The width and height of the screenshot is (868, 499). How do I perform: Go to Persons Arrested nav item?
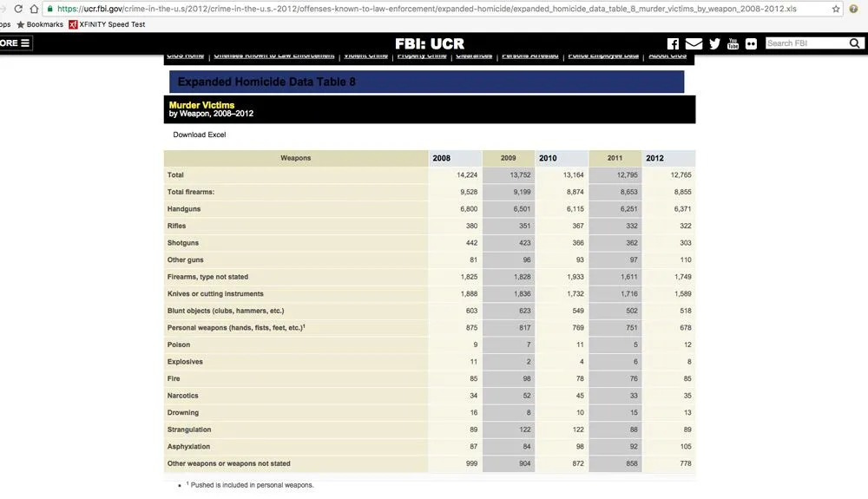point(529,56)
